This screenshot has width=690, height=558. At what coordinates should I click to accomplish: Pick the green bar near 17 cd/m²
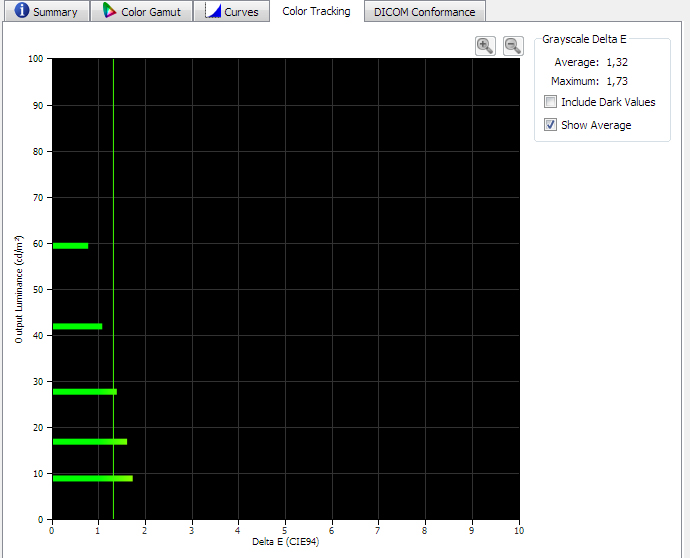tap(89, 441)
